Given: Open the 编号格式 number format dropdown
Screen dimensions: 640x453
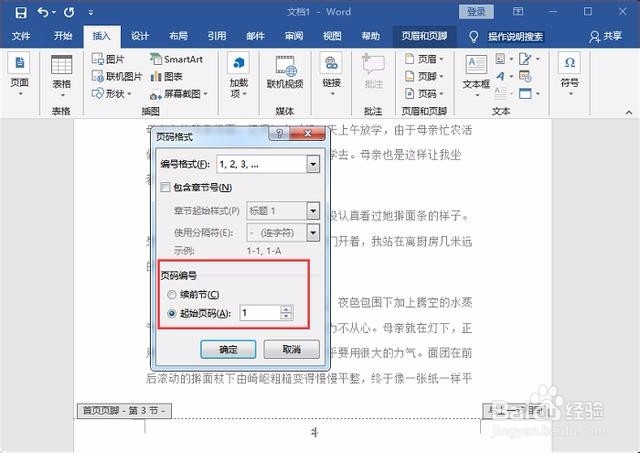Looking at the screenshot, I should tap(313, 164).
